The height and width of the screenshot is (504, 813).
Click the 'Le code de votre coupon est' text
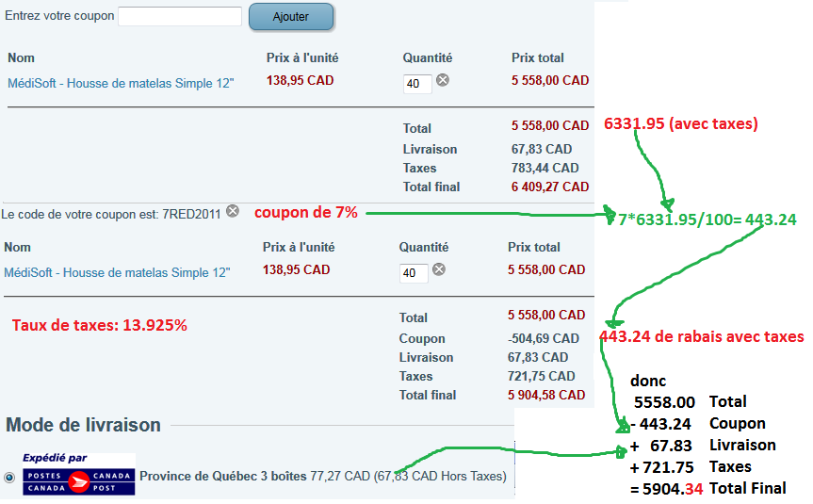pos(111,214)
